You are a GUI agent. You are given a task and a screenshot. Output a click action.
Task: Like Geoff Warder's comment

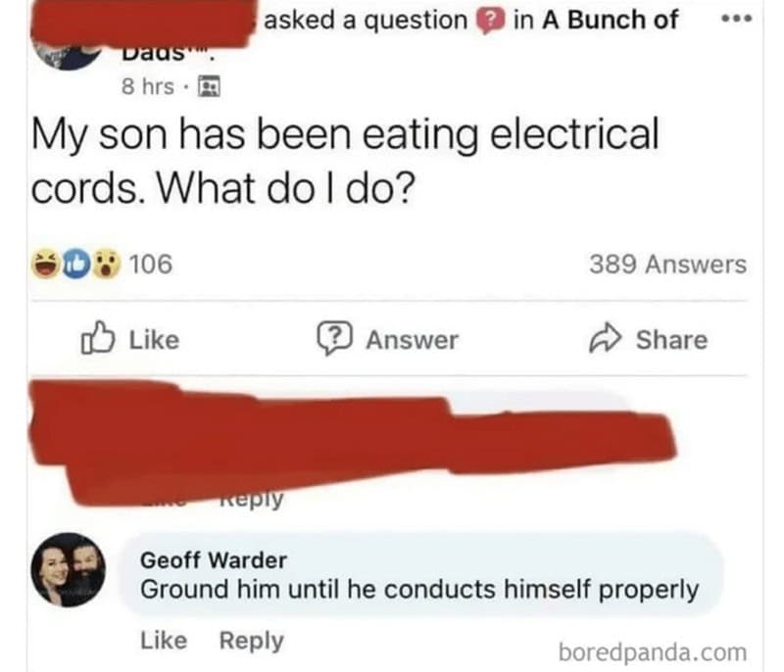164,641
